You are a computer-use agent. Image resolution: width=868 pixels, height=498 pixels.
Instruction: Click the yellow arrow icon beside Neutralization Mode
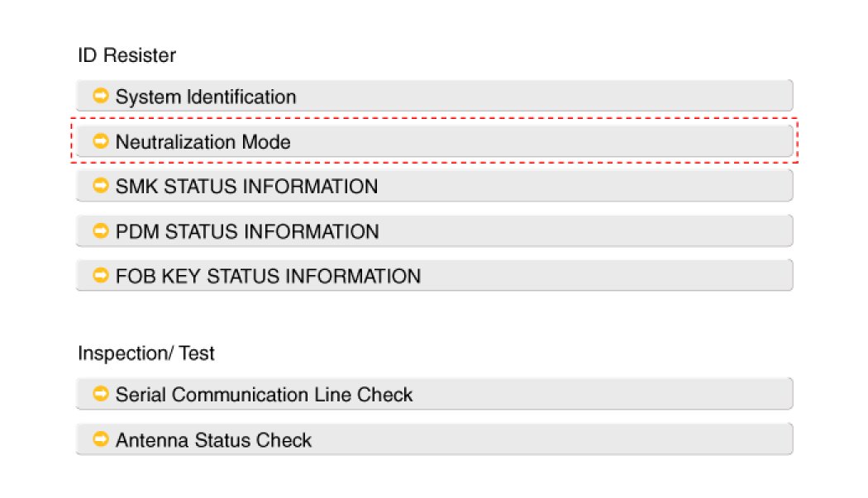point(101,141)
